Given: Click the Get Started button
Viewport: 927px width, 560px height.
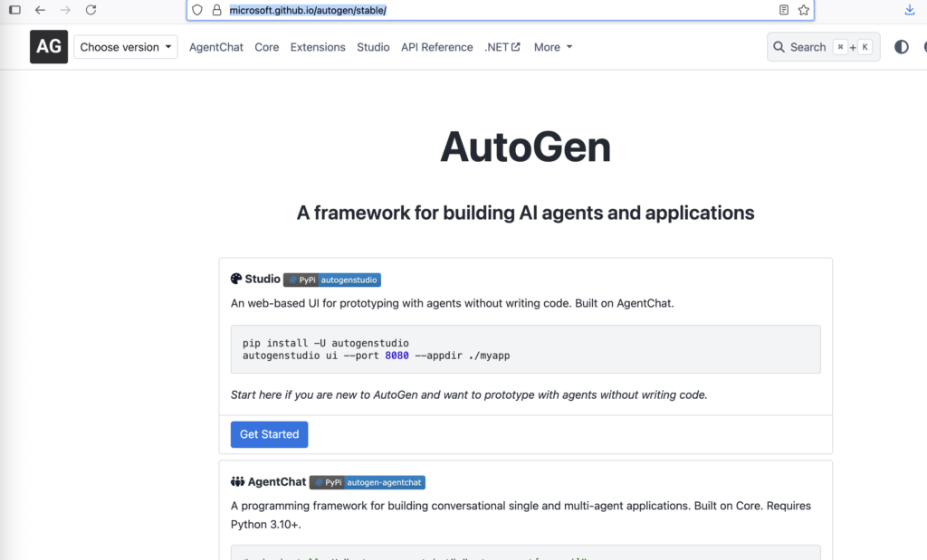Looking at the screenshot, I should 269,434.
